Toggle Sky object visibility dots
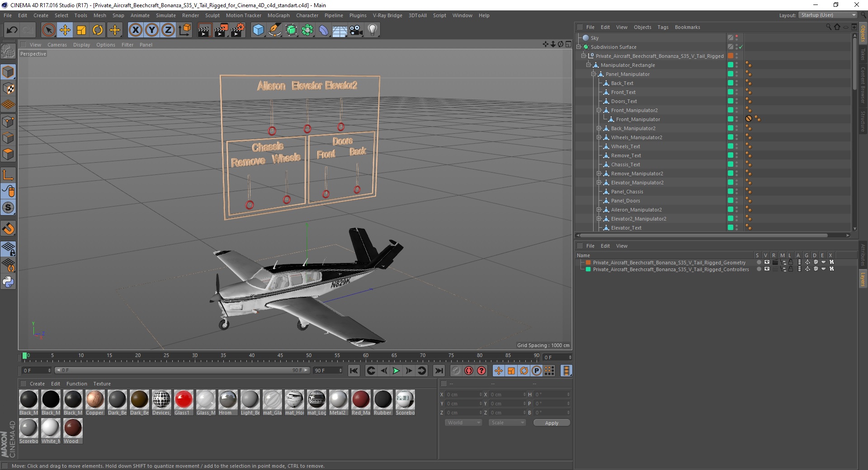 click(x=737, y=38)
